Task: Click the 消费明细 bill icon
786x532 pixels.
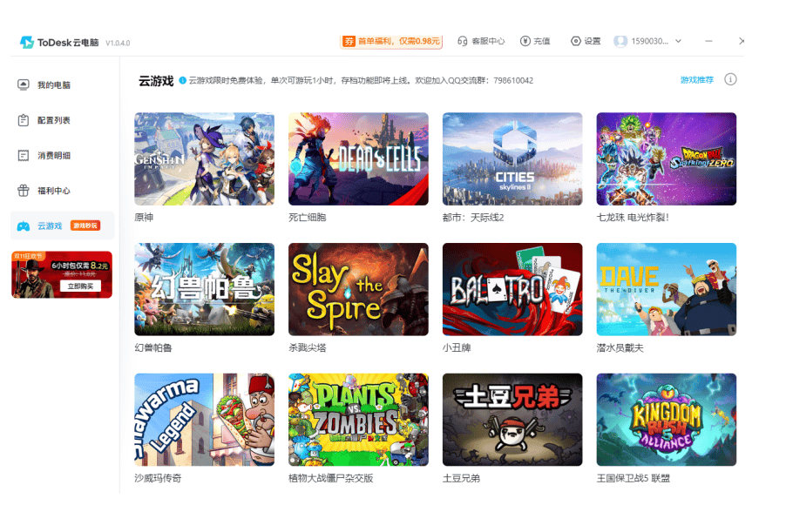Action: [x=24, y=155]
